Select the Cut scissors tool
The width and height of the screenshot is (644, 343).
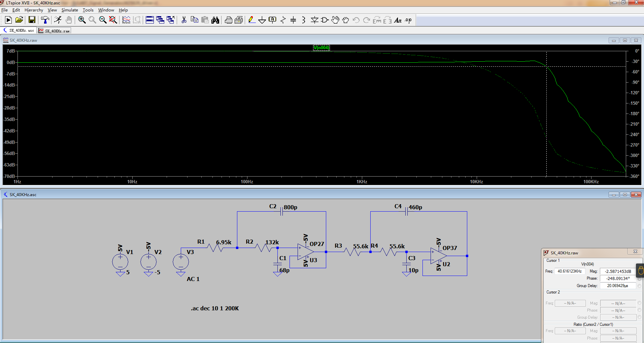[184, 20]
